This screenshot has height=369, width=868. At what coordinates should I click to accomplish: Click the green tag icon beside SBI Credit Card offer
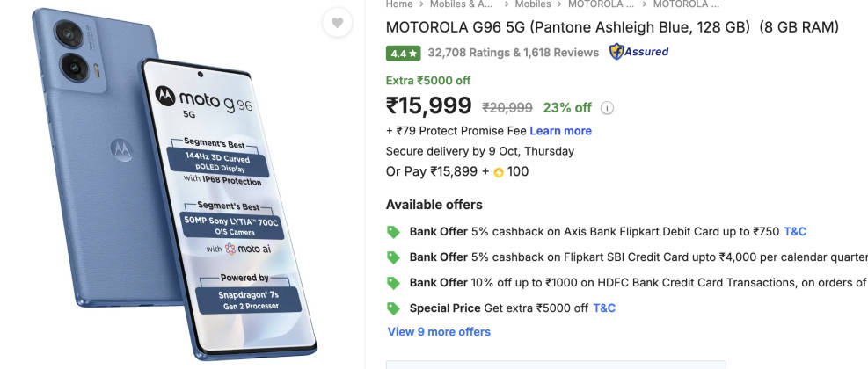[394, 257]
